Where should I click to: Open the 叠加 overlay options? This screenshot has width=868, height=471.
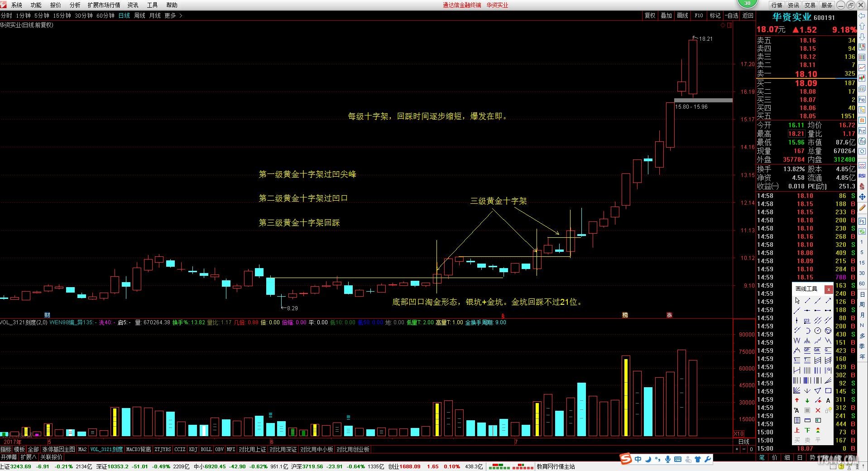(666, 15)
